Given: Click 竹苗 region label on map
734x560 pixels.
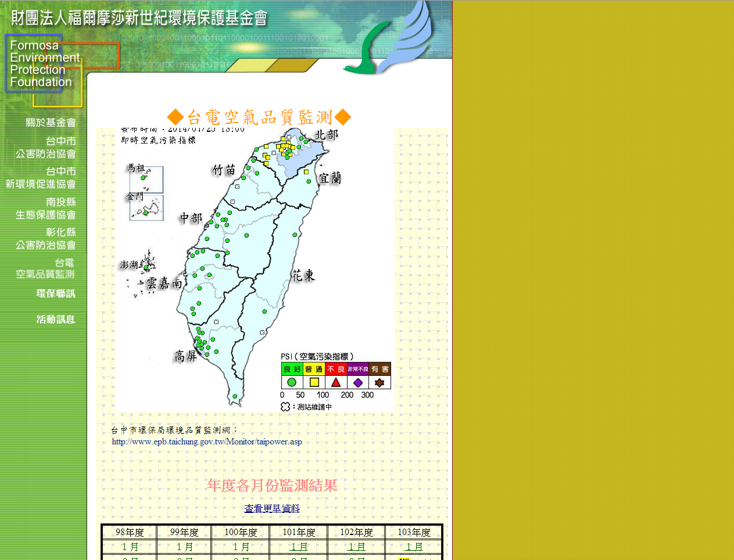Looking at the screenshot, I should (224, 170).
